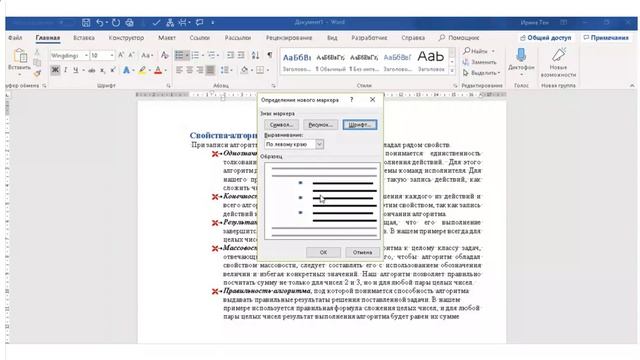This screenshot has width=640, height=360.
Task: Click the Заменить replace button
Action: 480,62
